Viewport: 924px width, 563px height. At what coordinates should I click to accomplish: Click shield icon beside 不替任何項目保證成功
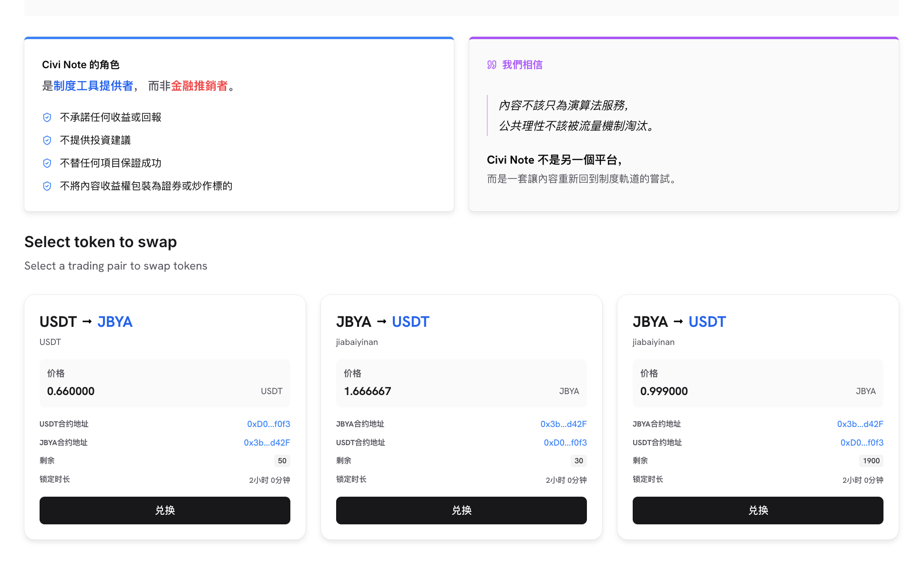point(47,163)
